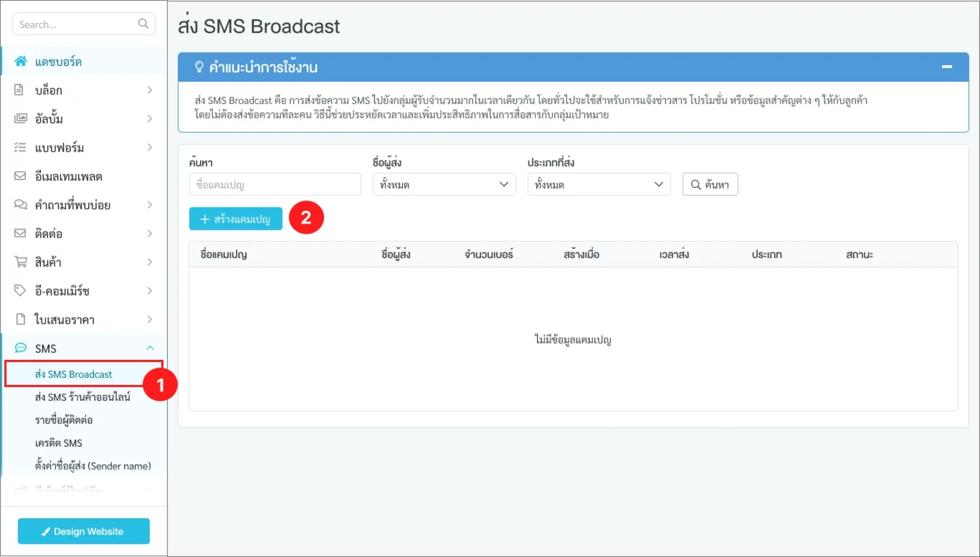Click the envelope icon beside อีเมลเทมเพลต

(x=20, y=176)
